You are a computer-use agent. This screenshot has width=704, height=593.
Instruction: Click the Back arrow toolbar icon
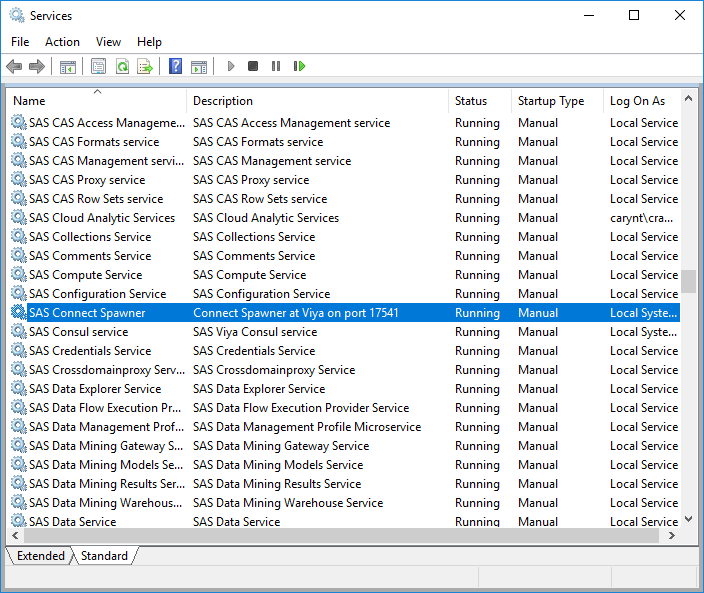(x=14, y=67)
